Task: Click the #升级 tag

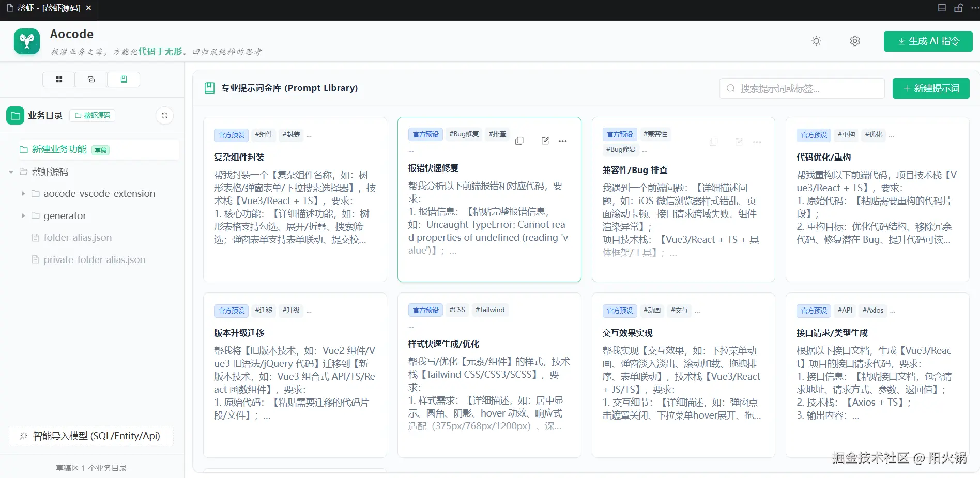Action: 291,311
